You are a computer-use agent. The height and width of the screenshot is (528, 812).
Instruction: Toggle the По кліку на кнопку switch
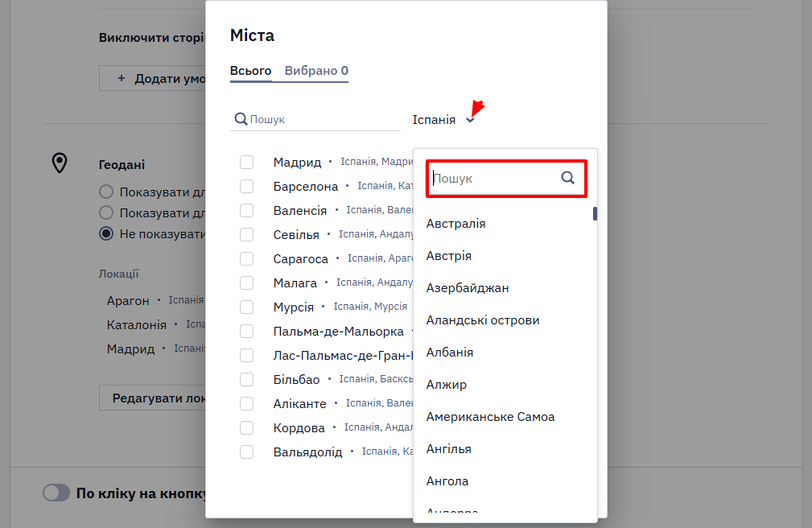[56, 493]
